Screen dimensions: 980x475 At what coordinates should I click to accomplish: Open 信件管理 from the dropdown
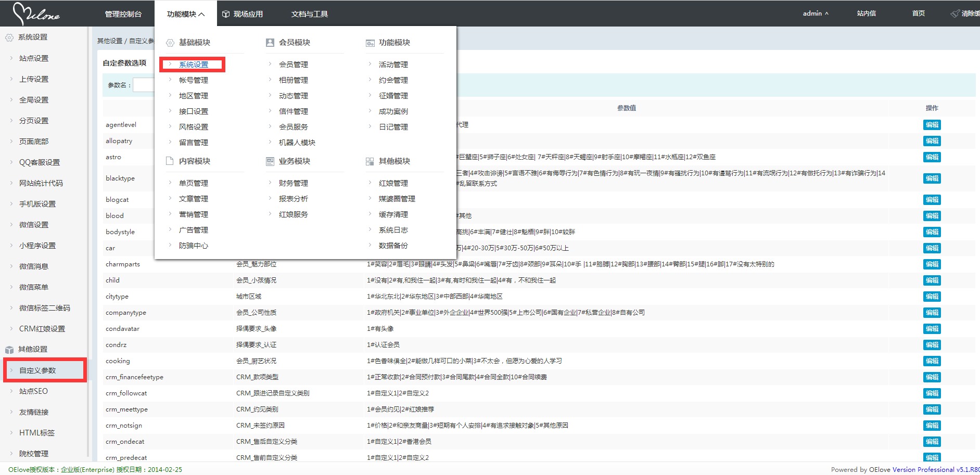click(294, 111)
